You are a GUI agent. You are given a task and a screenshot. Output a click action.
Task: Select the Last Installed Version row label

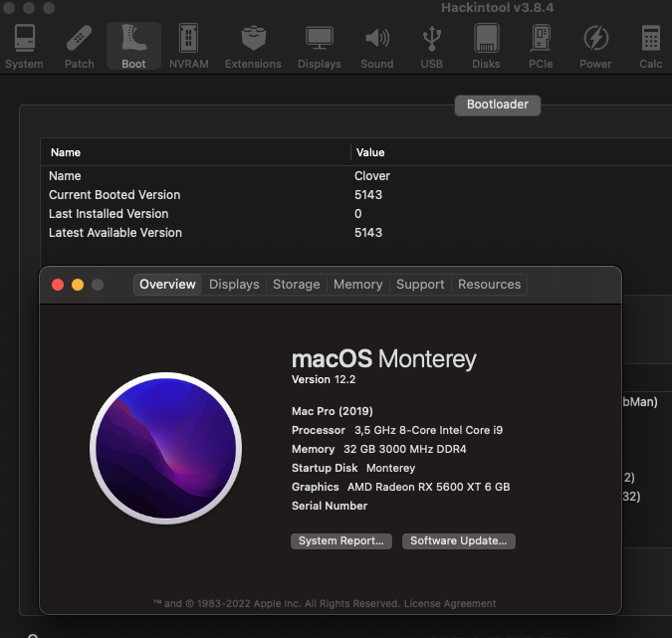tap(109, 214)
